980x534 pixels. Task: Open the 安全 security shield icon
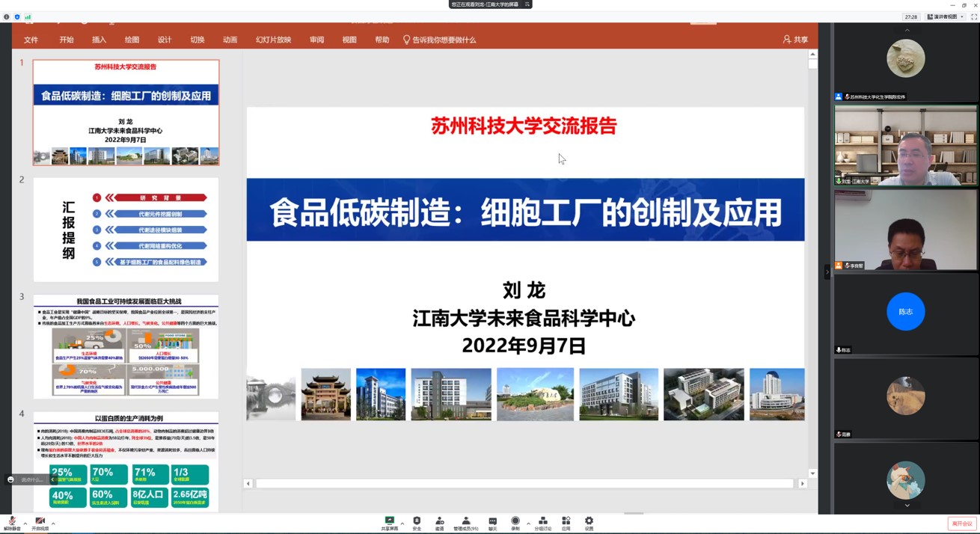click(x=417, y=521)
